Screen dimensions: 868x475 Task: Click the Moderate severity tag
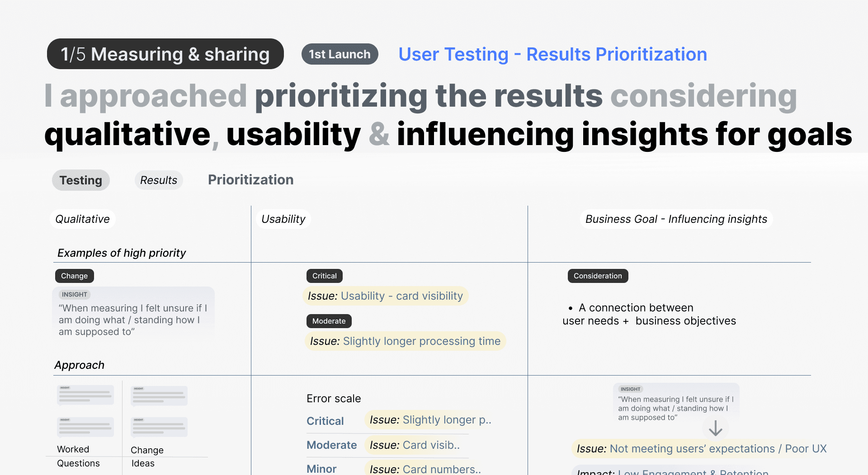pos(329,321)
